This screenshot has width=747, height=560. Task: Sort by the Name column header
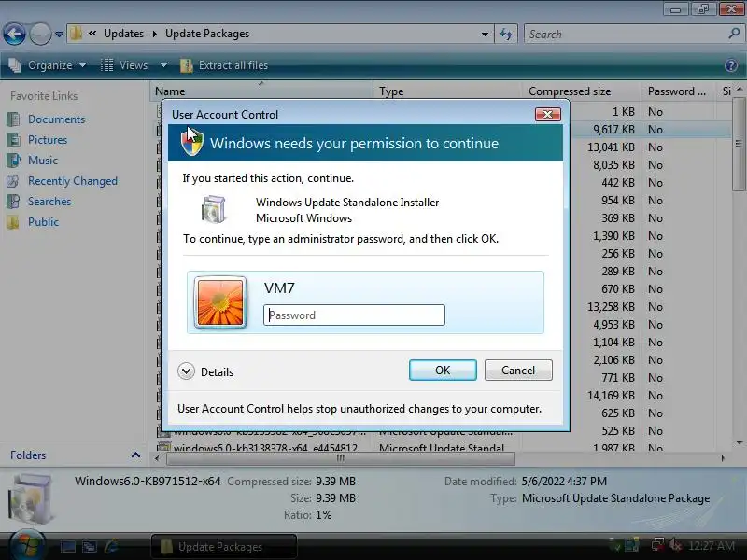262,91
